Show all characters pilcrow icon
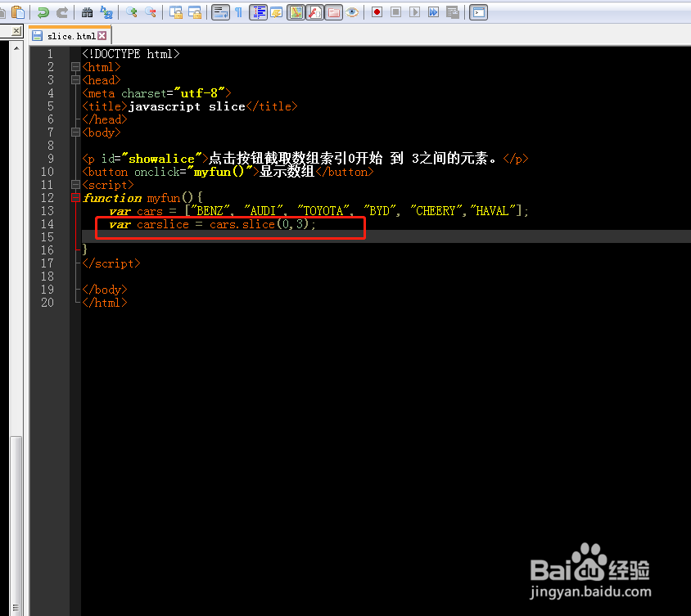The image size is (691, 616). (x=238, y=12)
